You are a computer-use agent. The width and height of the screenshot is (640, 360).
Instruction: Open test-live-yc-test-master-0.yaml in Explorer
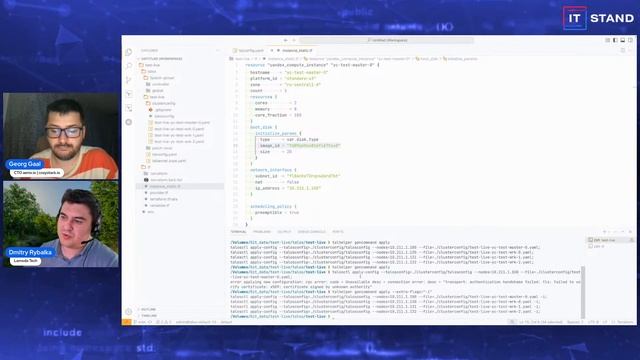pyautogui.click(x=180, y=122)
